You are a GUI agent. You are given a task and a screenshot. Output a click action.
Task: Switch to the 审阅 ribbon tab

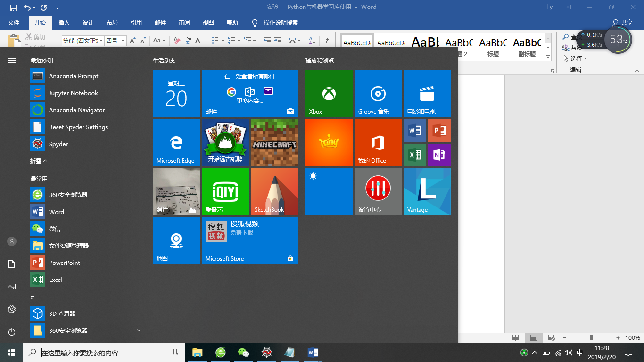(184, 23)
